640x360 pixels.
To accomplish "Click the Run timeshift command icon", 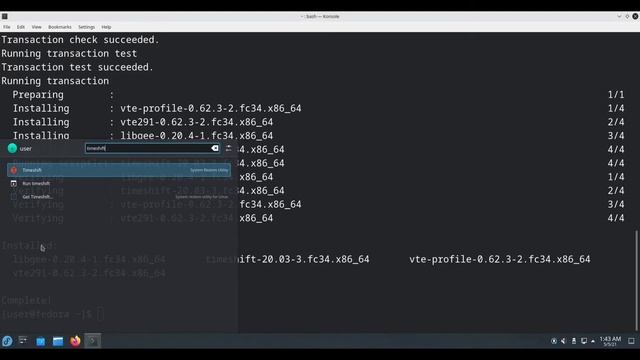I will tap(14, 184).
